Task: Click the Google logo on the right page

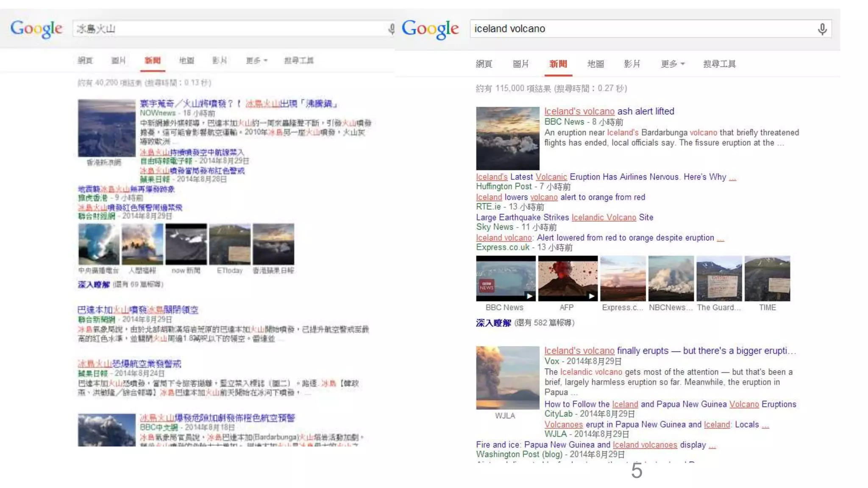Action: pos(430,29)
